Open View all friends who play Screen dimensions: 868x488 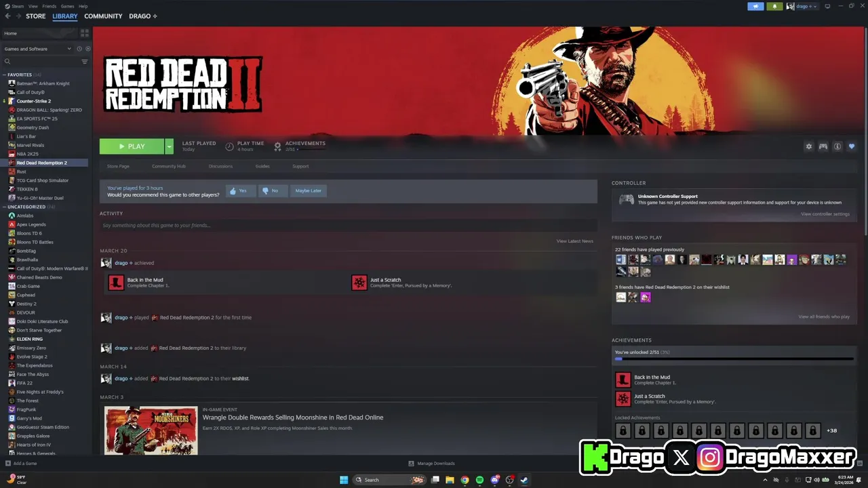tap(823, 317)
